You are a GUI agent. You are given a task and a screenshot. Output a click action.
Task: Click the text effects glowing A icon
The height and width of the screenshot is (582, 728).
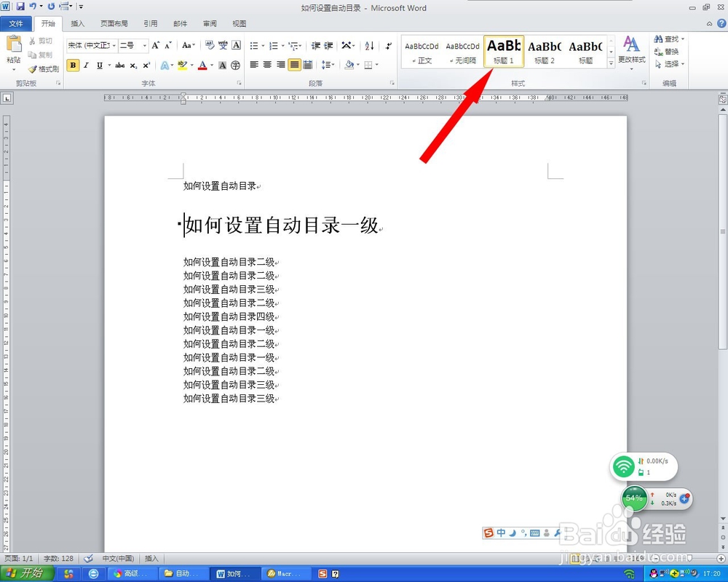pos(165,65)
